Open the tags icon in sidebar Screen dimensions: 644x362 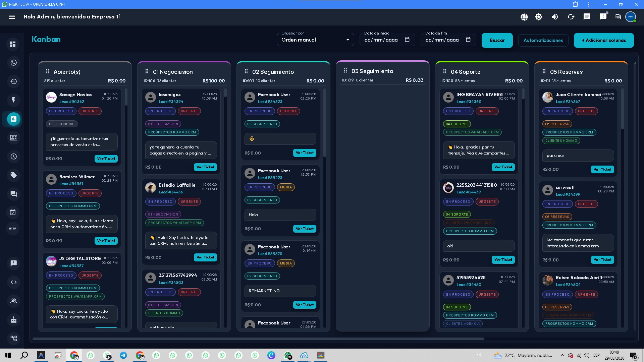click(13, 175)
